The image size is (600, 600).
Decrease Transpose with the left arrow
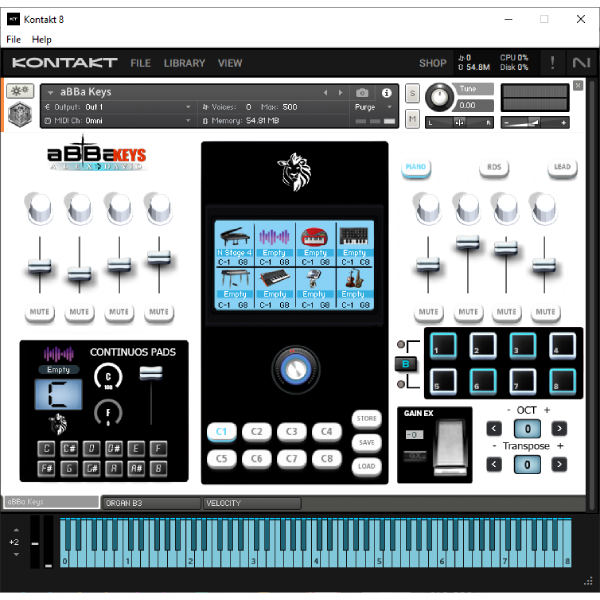[x=494, y=465]
